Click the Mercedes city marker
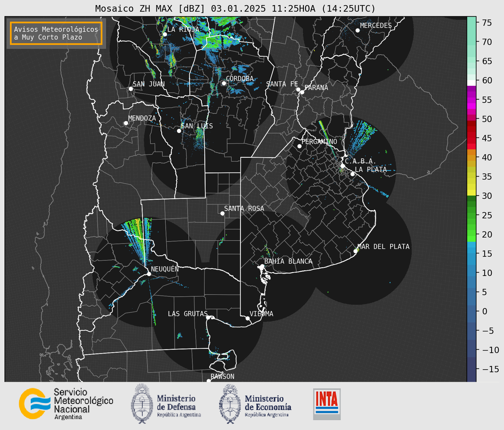The width and height of the screenshot is (504, 430). point(358,31)
